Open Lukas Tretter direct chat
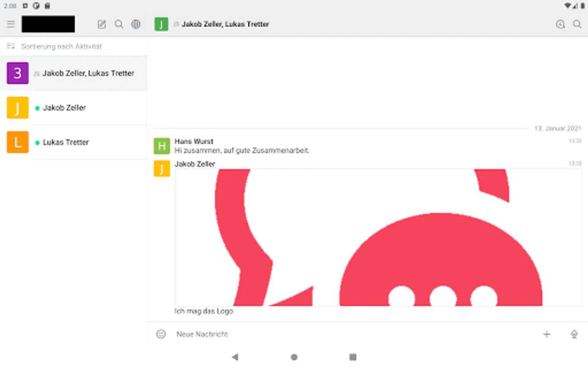This screenshot has width=588, height=368. tap(73, 142)
